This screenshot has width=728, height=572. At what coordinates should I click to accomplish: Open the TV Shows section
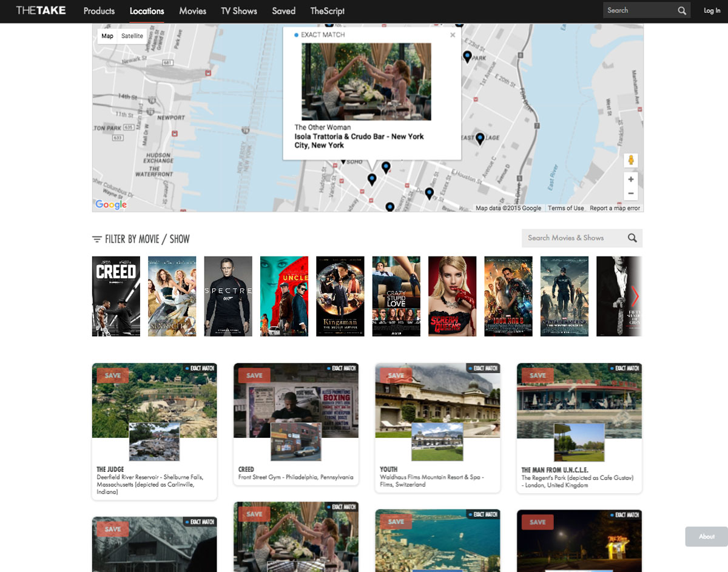[x=239, y=11]
